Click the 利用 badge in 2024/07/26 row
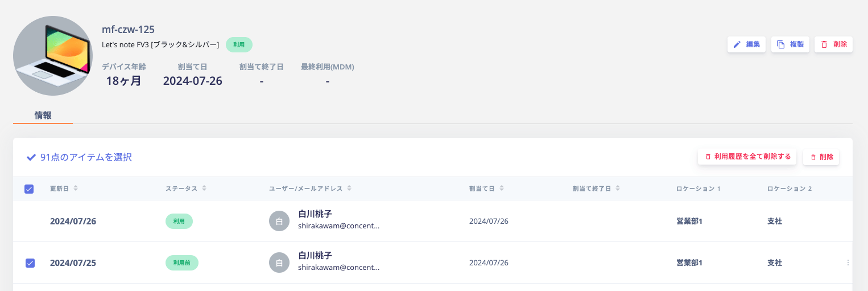Screen dimensions: 868x291 tap(179, 221)
